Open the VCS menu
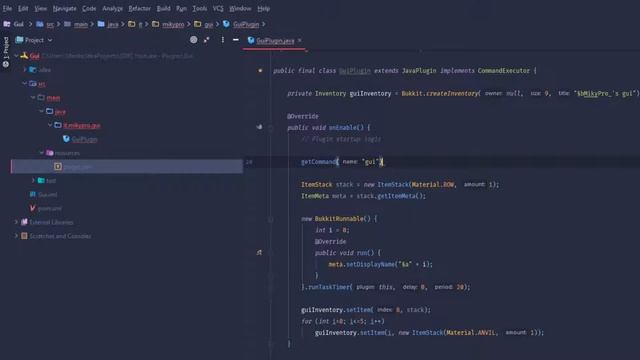 point(218,8)
